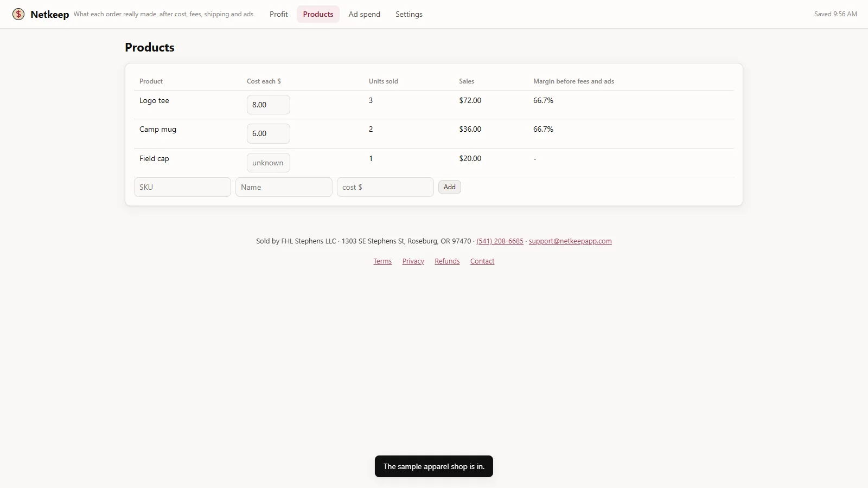Screen dimensions: 868x488
Task: Call the (541) 208-6685 phone link
Action: point(500,241)
